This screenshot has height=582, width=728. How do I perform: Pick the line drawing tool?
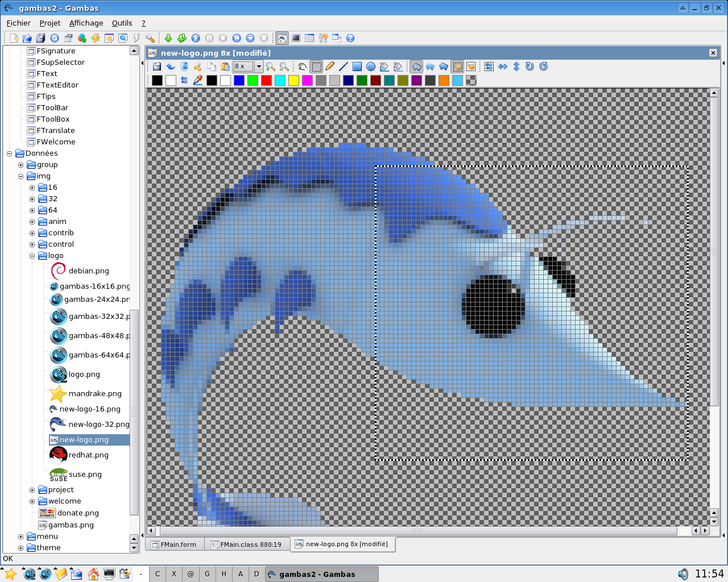(344, 66)
